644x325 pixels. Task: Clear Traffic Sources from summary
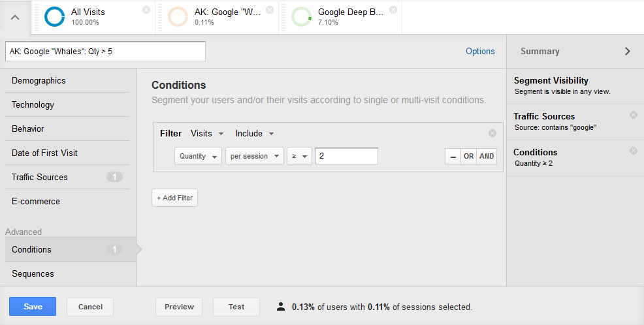(x=634, y=115)
